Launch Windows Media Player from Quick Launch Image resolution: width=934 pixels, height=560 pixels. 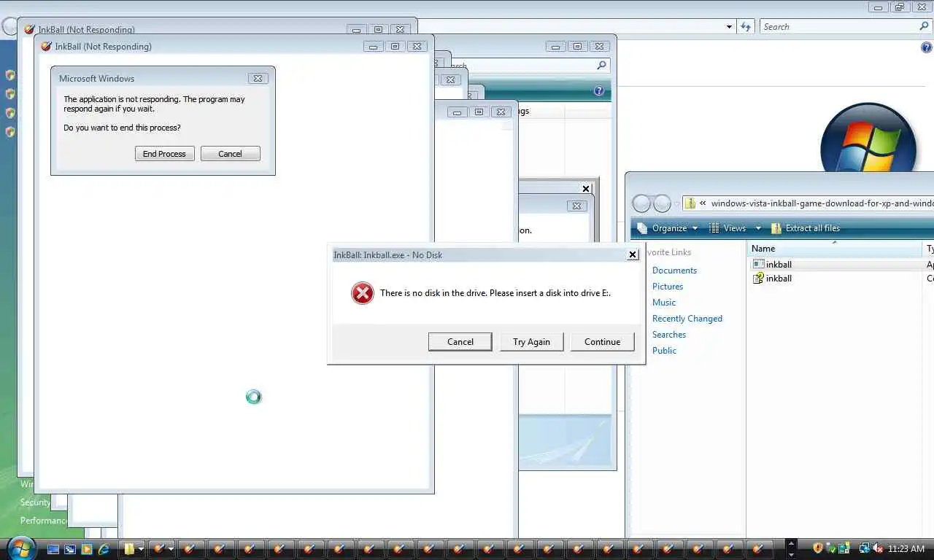click(87, 549)
